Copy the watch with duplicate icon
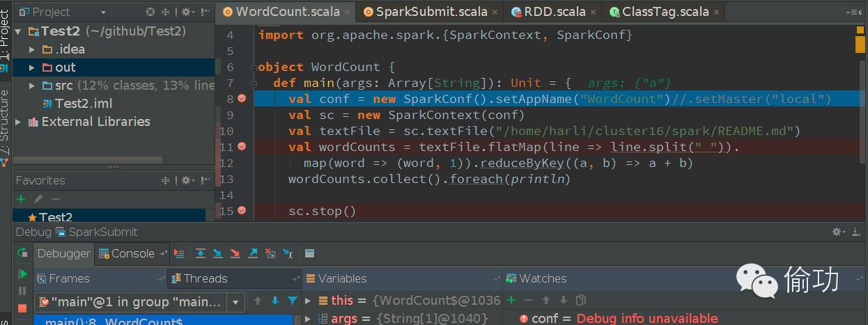 pyautogui.click(x=581, y=300)
